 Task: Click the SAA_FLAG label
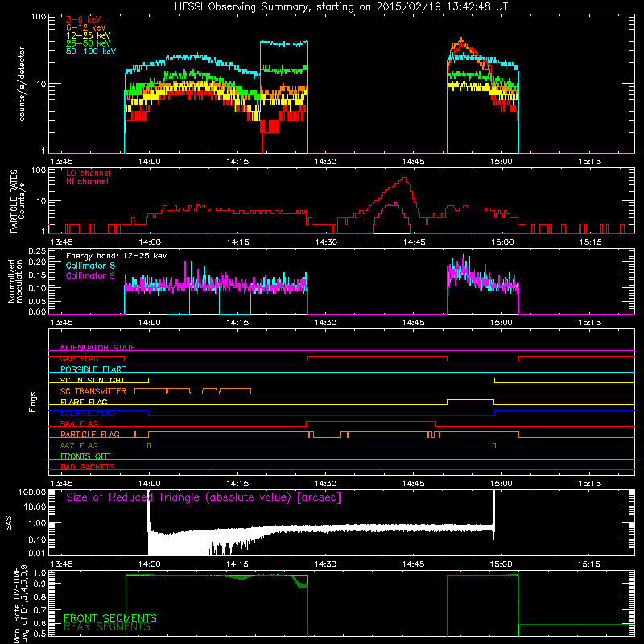click(x=79, y=423)
